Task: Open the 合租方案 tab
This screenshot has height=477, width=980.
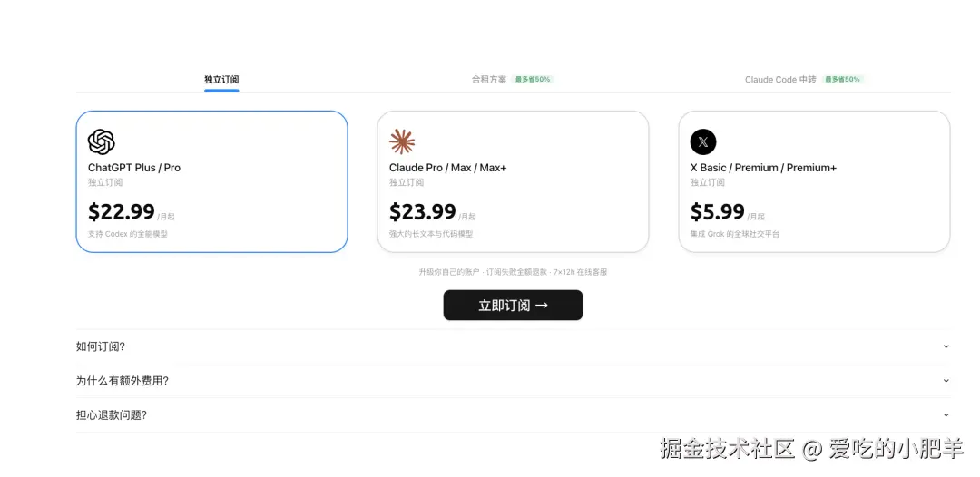Action: [x=489, y=80]
